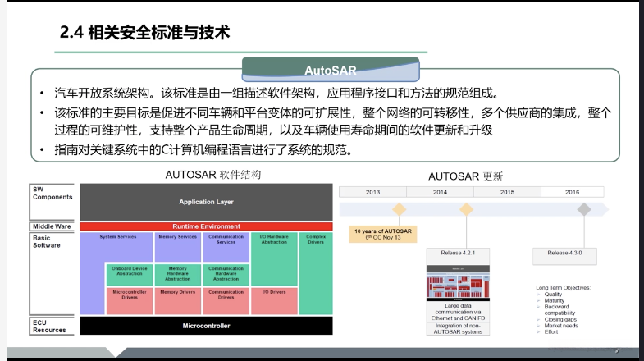
Task: Select the AutoSAR header banner
Action: 331,70
